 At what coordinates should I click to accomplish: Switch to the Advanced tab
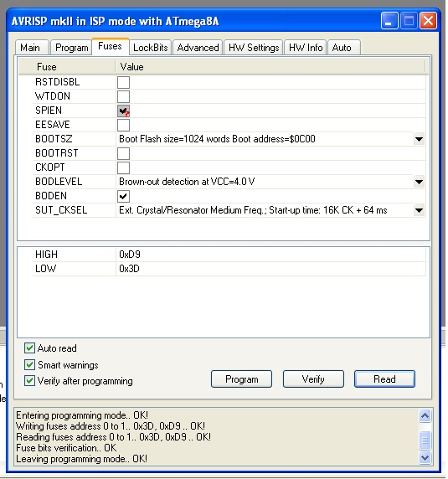[198, 48]
